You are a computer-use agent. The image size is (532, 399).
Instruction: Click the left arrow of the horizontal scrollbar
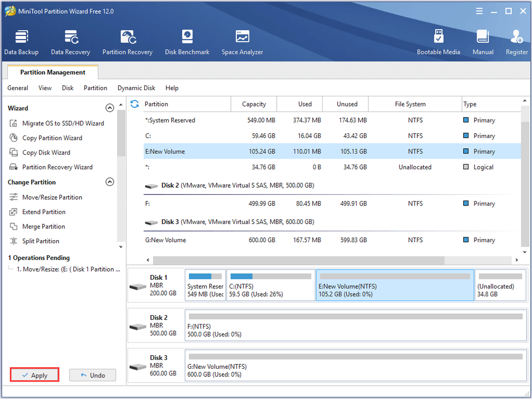pyautogui.click(x=148, y=260)
